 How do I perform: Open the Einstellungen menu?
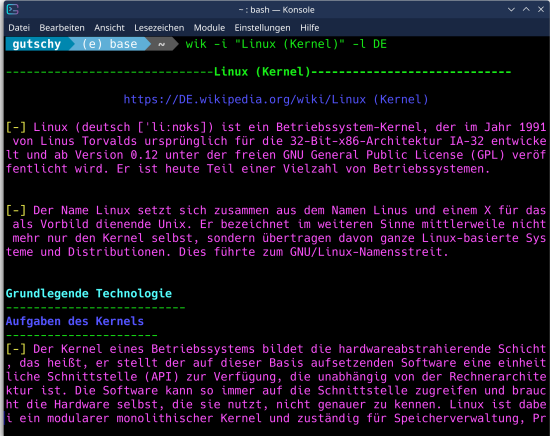click(x=262, y=28)
